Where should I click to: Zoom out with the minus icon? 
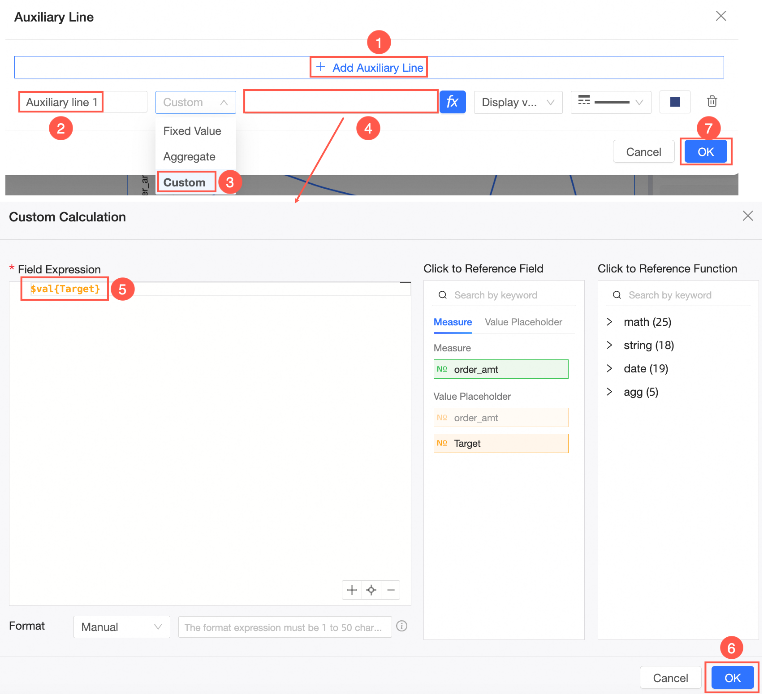click(391, 590)
